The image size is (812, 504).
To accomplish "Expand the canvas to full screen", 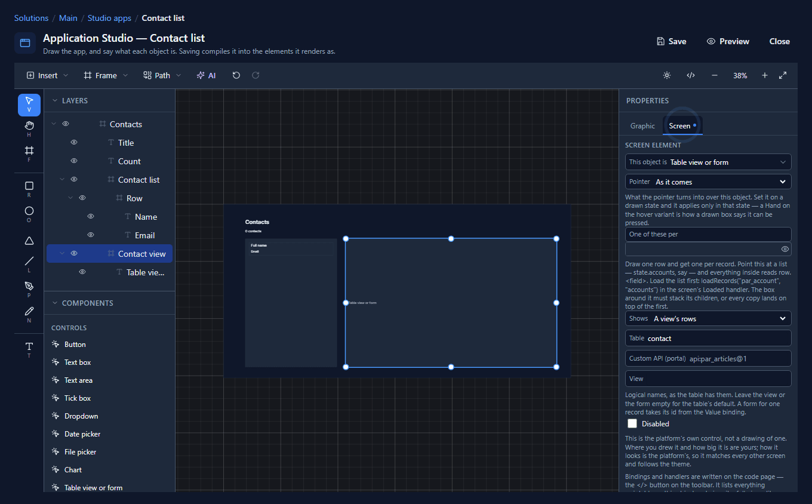I will tap(783, 75).
